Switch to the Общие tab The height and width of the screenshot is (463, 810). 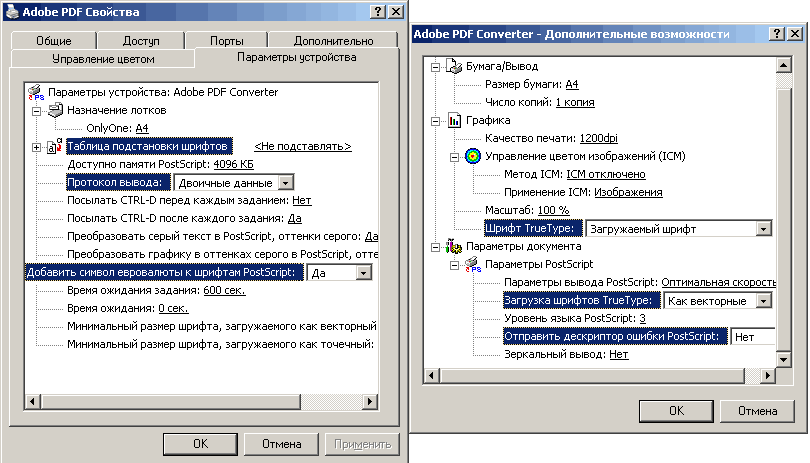(54, 40)
